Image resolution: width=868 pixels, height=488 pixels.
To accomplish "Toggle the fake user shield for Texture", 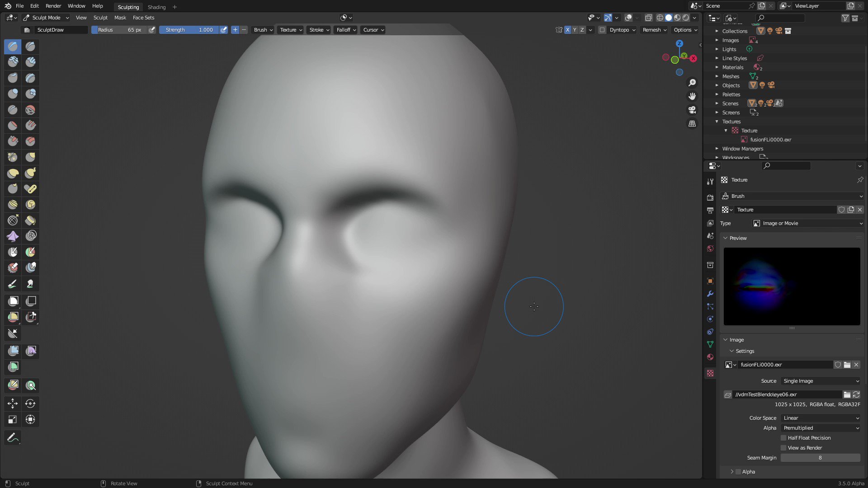I will (x=842, y=210).
